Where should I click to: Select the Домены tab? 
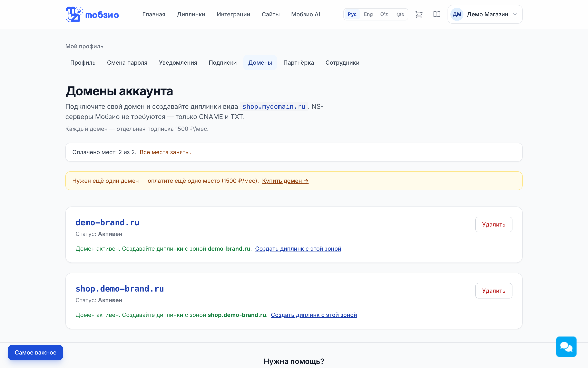(x=260, y=63)
